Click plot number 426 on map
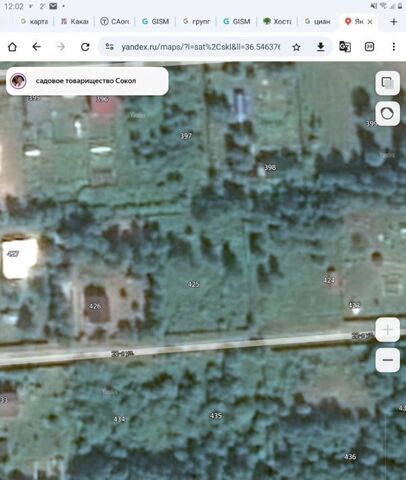The image size is (406, 480). pos(95,306)
